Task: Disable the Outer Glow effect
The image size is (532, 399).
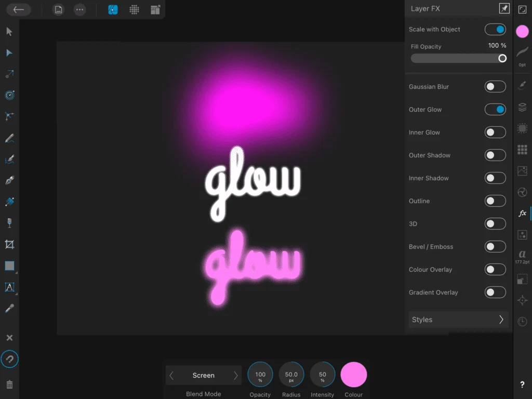Action: coord(495,110)
